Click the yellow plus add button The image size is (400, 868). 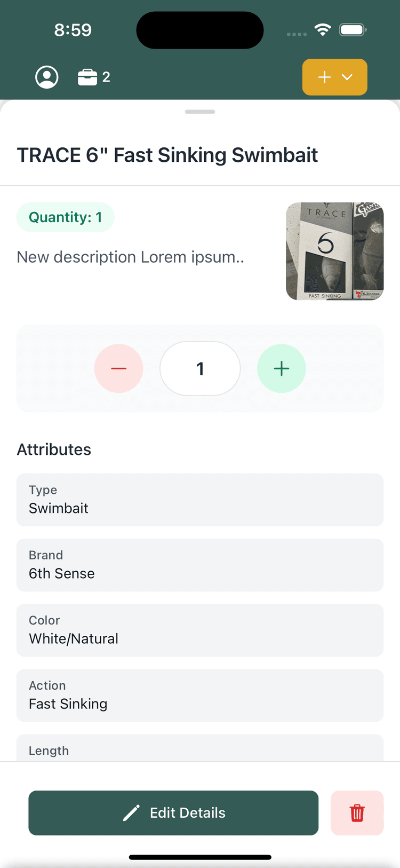[324, 77]
